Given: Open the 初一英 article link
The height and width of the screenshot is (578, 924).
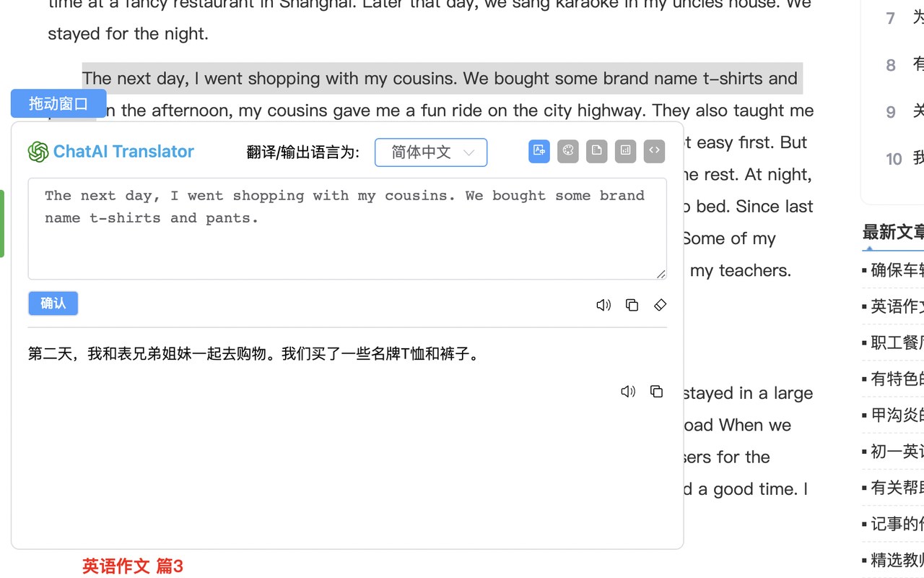Looking at the screenshot, I should click(896, 451).
